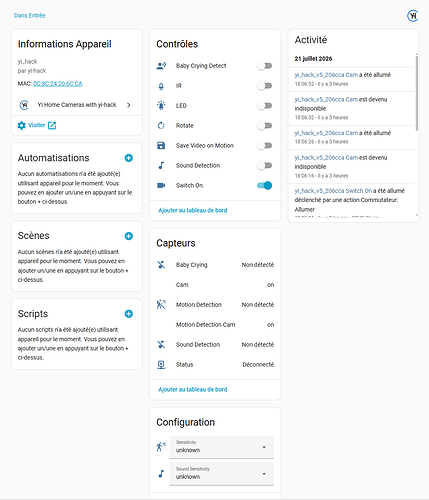Click the Status sensor icon
This screenshot has width=429, height=500.
click(x=161, y=365)
